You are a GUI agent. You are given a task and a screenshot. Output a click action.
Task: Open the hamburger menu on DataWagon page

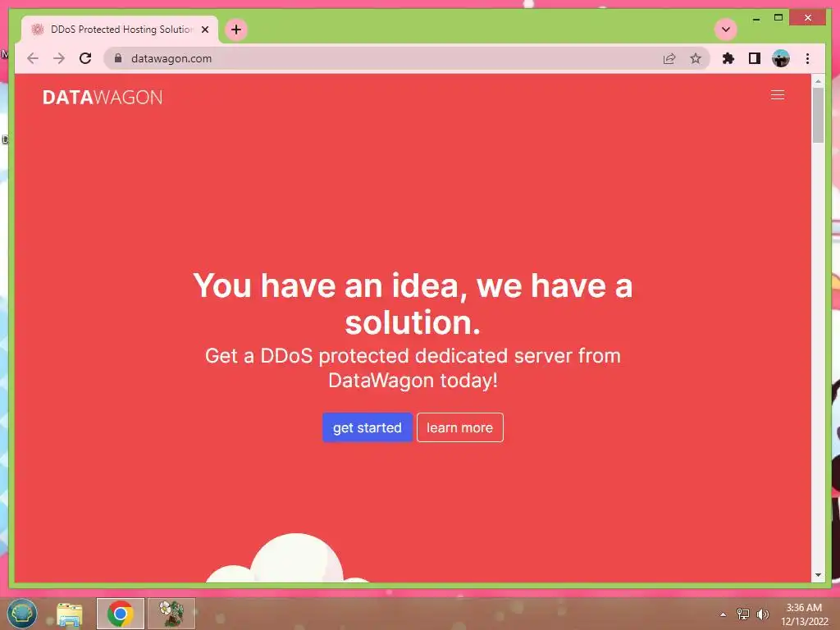[778, 95]
